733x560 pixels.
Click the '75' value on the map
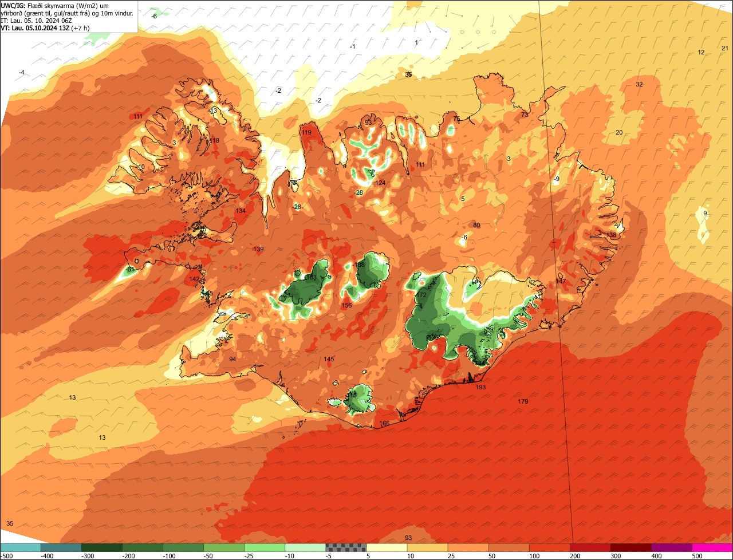456,119
